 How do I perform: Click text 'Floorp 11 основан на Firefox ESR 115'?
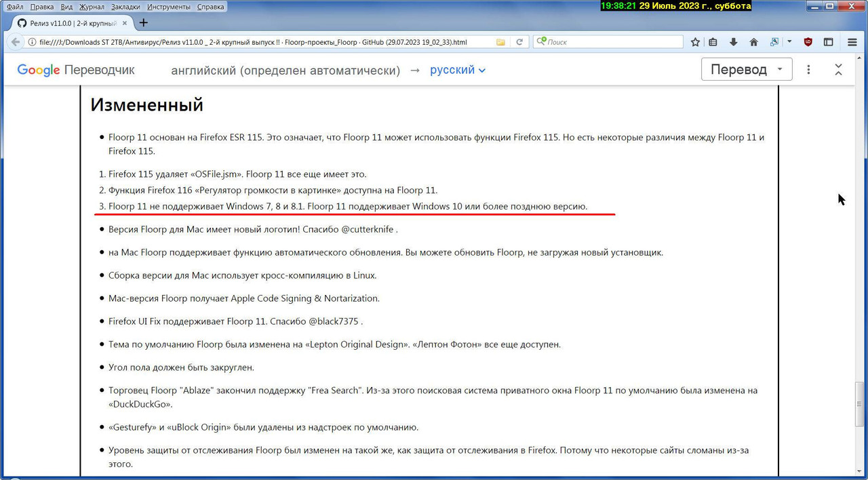click(x=185, y=138)
